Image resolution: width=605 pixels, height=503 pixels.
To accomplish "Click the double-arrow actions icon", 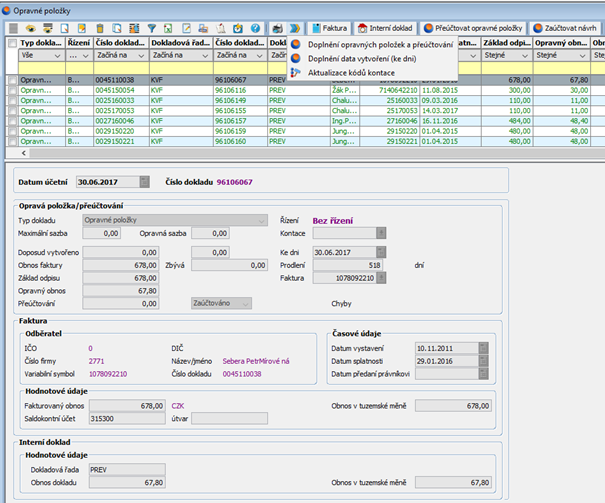I will click(x=295, y=29).
